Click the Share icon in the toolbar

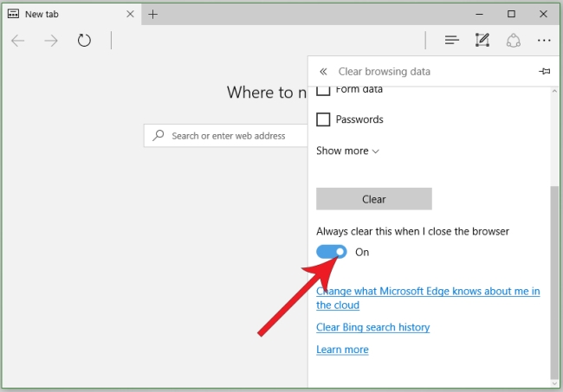514,40
